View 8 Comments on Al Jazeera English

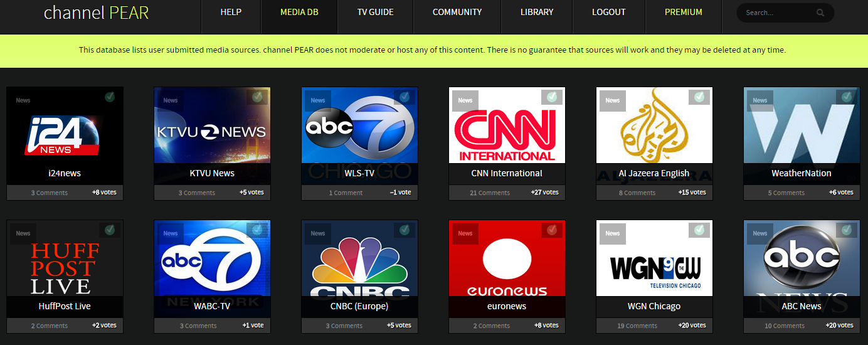coord(637,193)
